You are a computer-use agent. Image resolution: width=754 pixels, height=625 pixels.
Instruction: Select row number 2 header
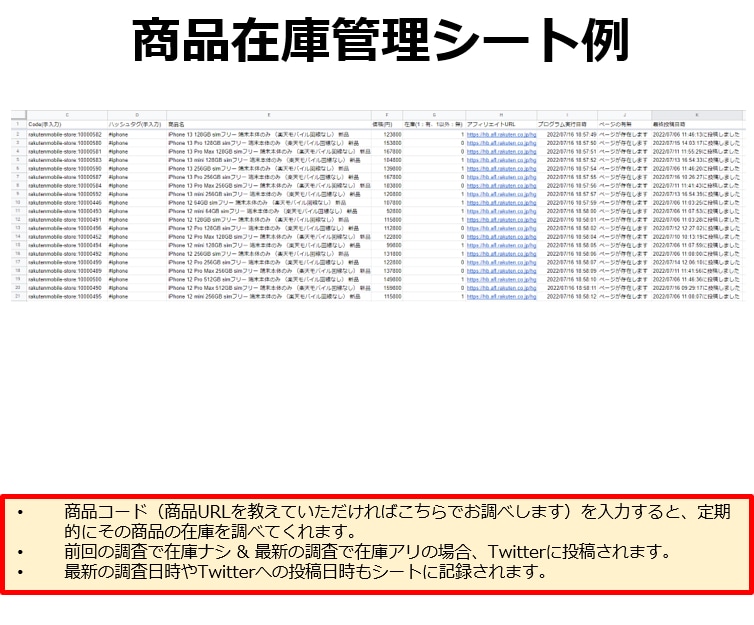pyautogui.click(x=18, y=135)
